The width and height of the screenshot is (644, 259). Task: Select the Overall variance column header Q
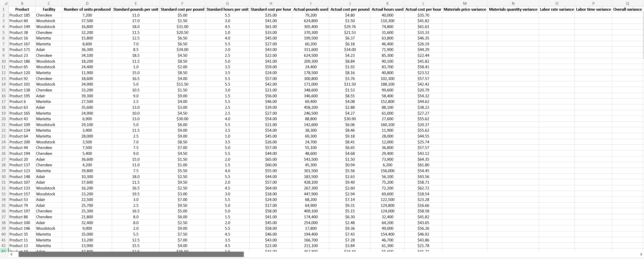[x=627, y=3]
